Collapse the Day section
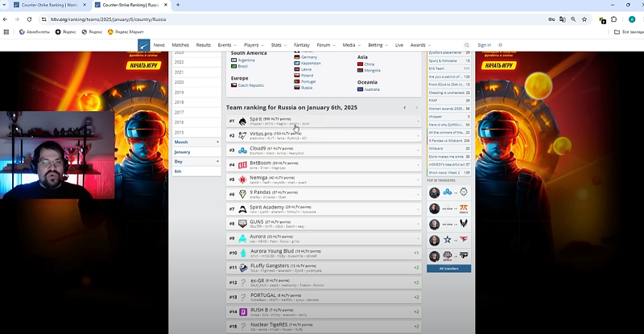The height and width of the screenshot is (334, 644). pyautogui.click(x=196, y=162)
